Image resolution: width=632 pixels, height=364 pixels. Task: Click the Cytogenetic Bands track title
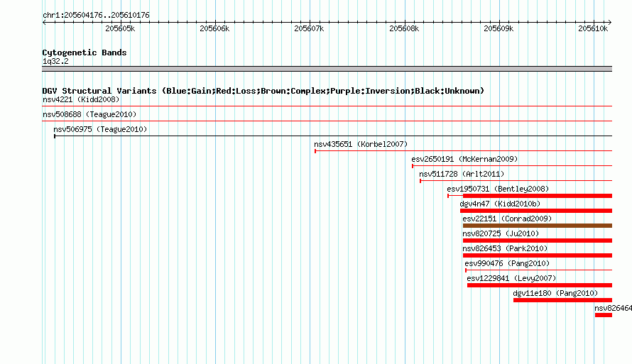tap(85, 53)
